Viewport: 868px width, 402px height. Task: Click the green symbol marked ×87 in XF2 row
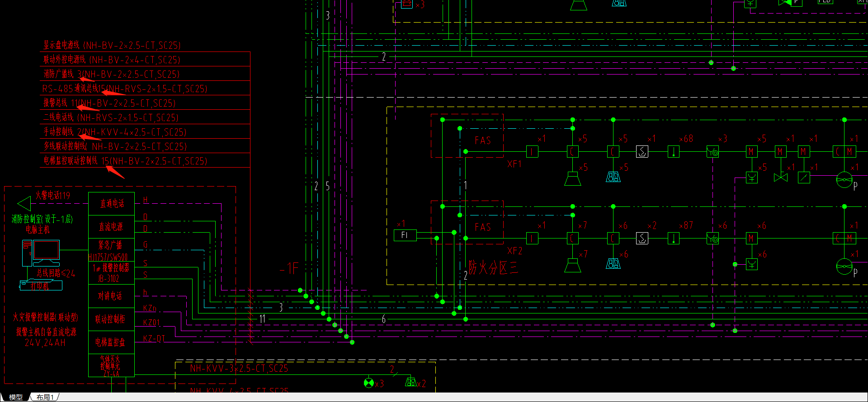tap(674, 238)
